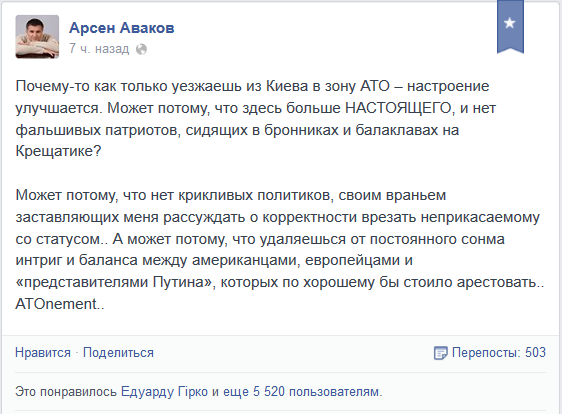Open Арсен Аваков's profile picture
Screen dimensions: 562x414
37,37
